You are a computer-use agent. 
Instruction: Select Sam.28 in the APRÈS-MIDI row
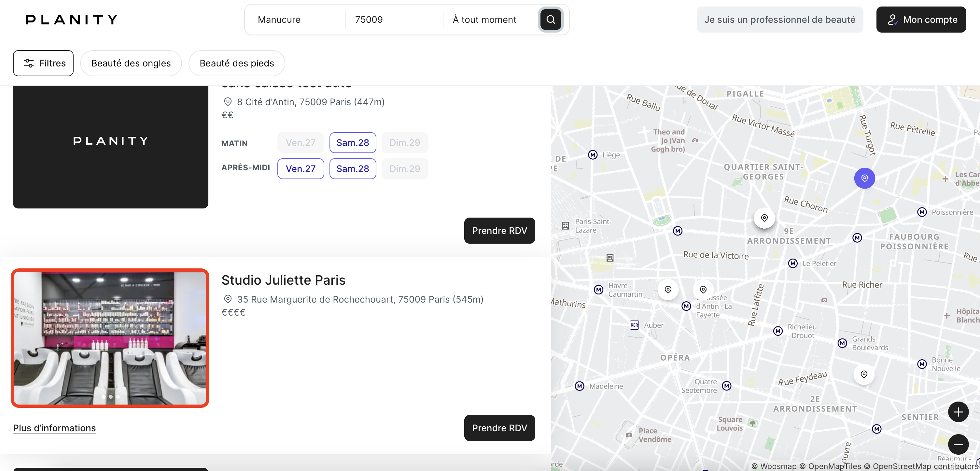tap(353, 168)
